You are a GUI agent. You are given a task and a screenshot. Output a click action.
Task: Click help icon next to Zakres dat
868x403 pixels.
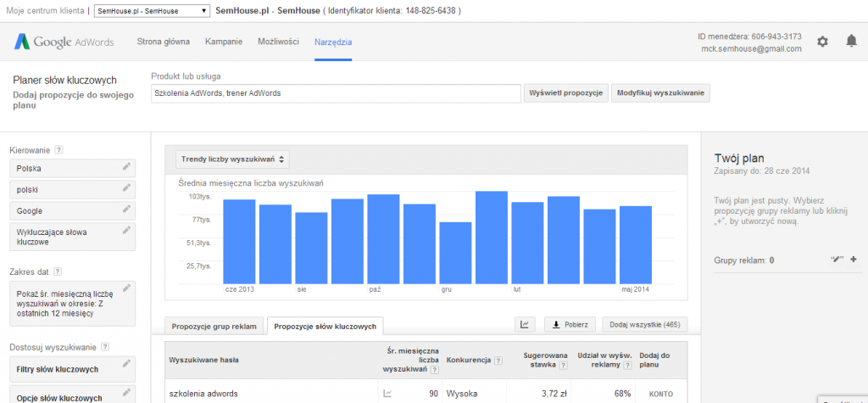click(58, 272)
